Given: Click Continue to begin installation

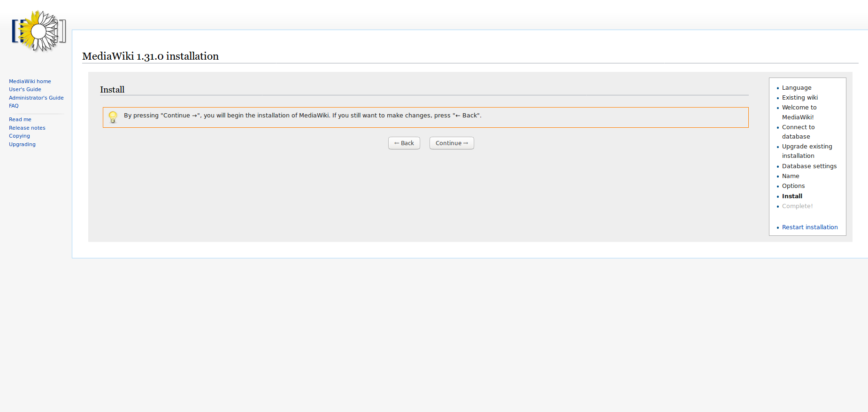Looking at the screenshot, I should click(452, 143).
